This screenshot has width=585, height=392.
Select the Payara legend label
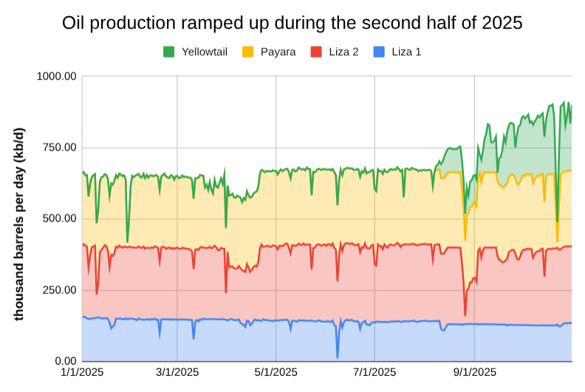coord(278,52)
